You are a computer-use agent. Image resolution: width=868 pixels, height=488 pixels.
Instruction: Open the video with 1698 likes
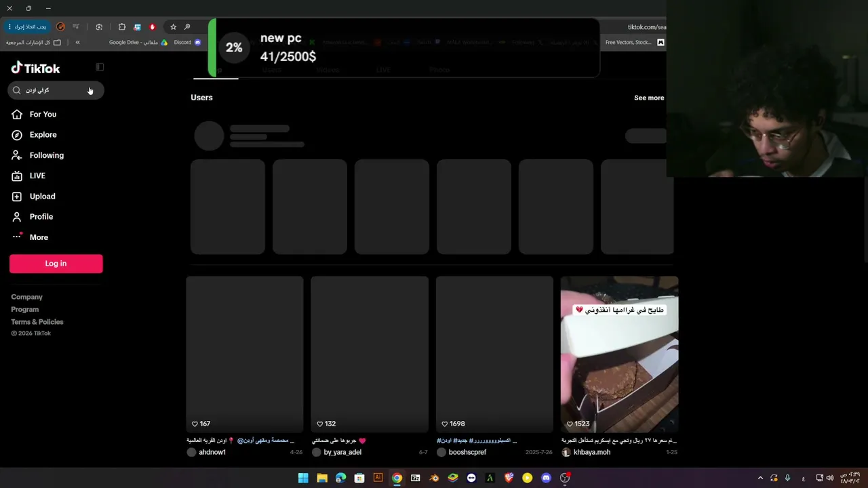(494, 354)
